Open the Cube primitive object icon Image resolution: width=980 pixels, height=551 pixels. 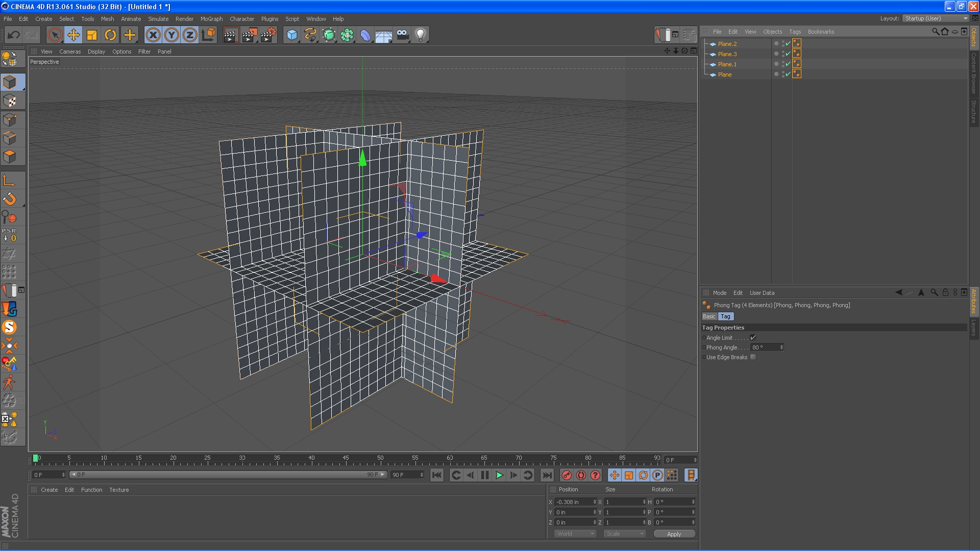pos(292,35)
